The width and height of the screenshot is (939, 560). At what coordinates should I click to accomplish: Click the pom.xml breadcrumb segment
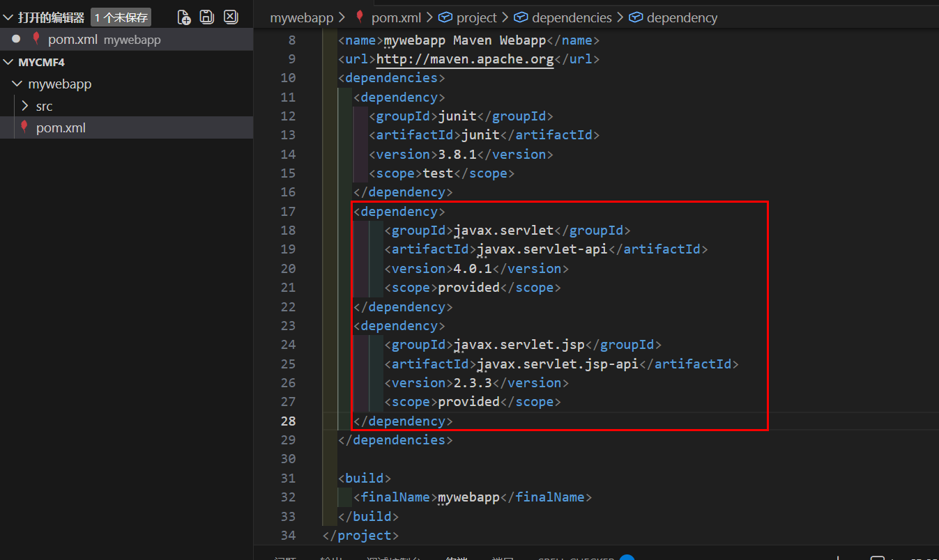click(396, 18)
